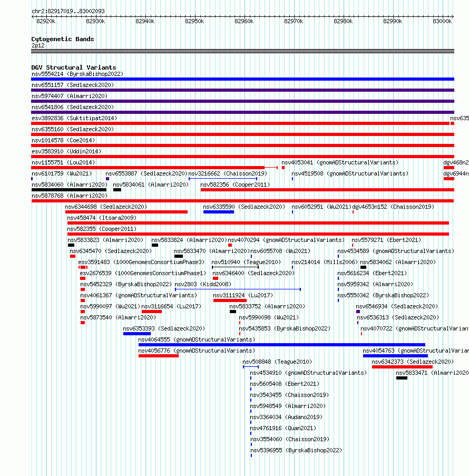
Task: Click nsv4061367 gnomAD variant label
Action: tap(139, 296)
